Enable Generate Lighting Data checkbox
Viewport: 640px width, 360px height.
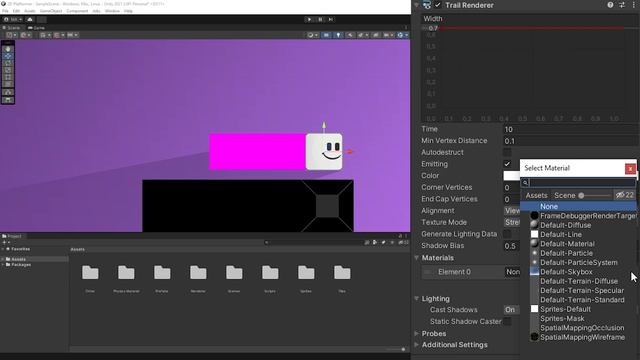pyautogui.click(x=507, y=234)
